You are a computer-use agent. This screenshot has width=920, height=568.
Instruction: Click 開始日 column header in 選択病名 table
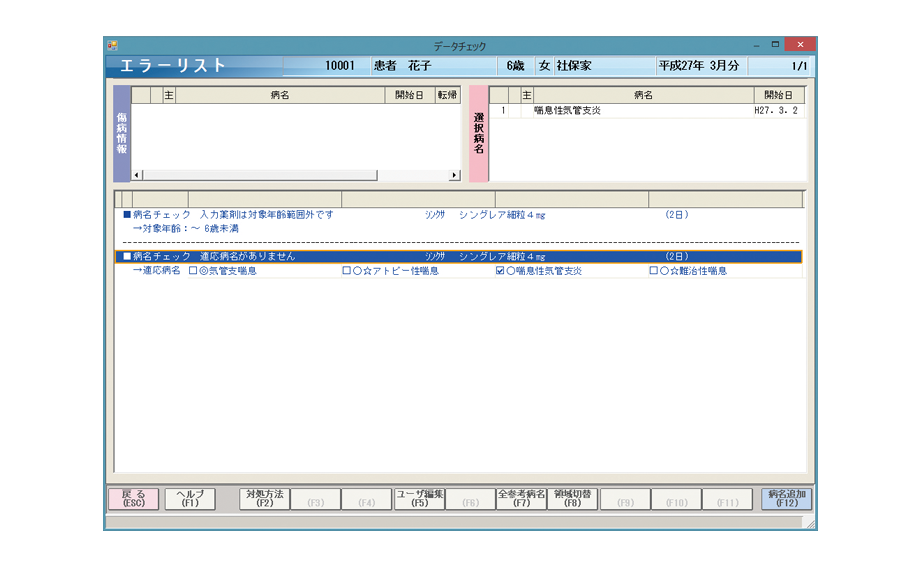[778, 95]
